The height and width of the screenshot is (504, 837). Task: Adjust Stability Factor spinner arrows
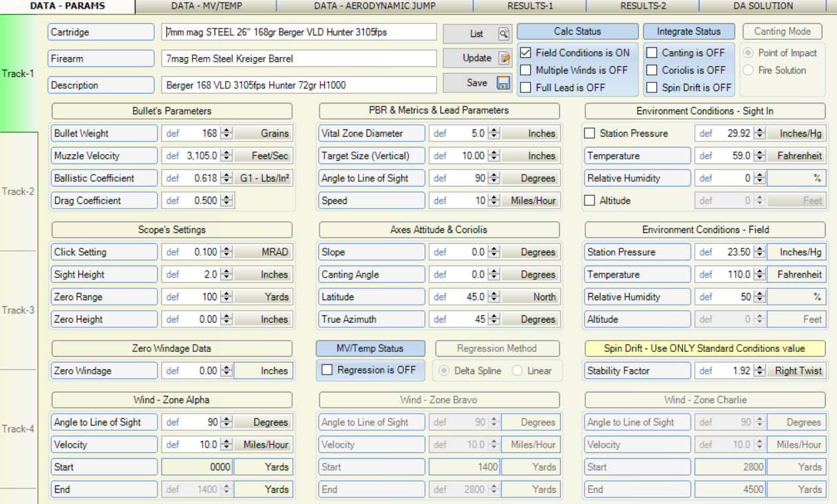pyautogui.click(x=760, y=371)
